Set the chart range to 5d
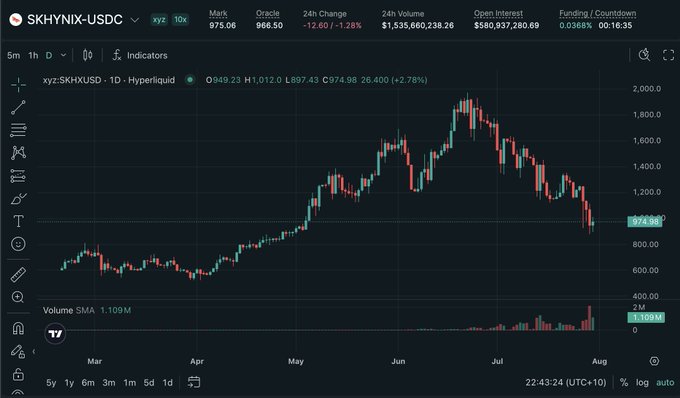Image resolution: width=680 pixels, height=398 pixels. tap(149, 382)
